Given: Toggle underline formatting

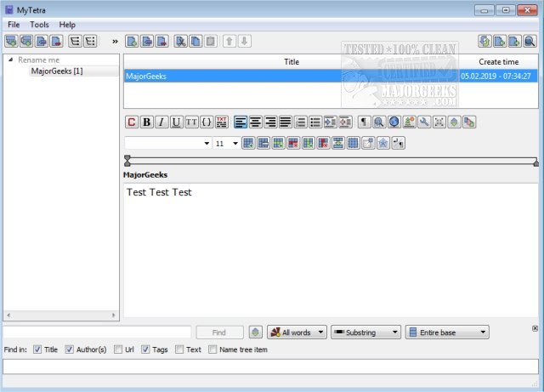Looking at the screenshot, I should [177, 122].
